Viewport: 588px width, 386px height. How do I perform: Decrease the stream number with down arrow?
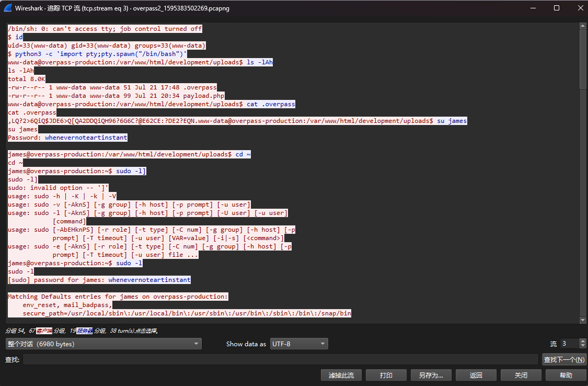pos(582,346)
